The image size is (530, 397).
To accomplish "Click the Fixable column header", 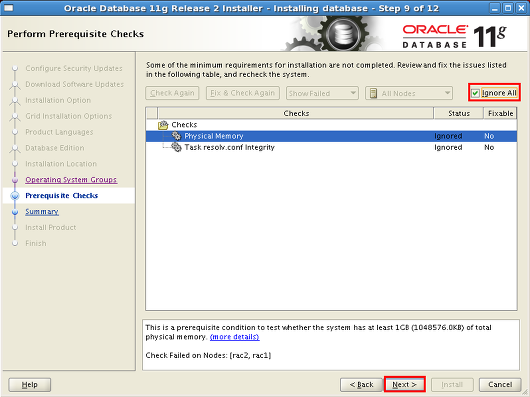I will 500,113.
